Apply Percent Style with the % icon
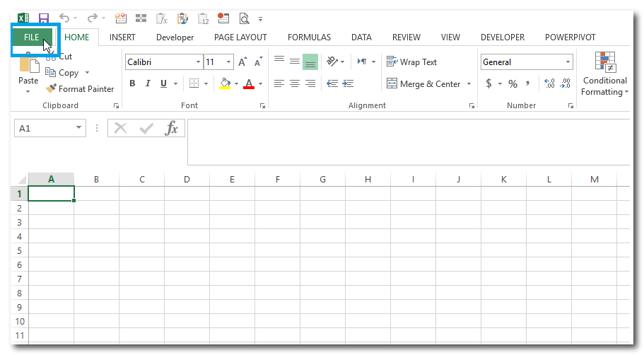644x355 pixels. [x=513, y=83]
